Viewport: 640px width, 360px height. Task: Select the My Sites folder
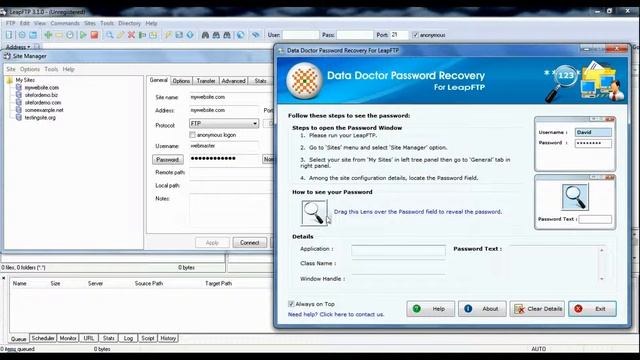21,80
